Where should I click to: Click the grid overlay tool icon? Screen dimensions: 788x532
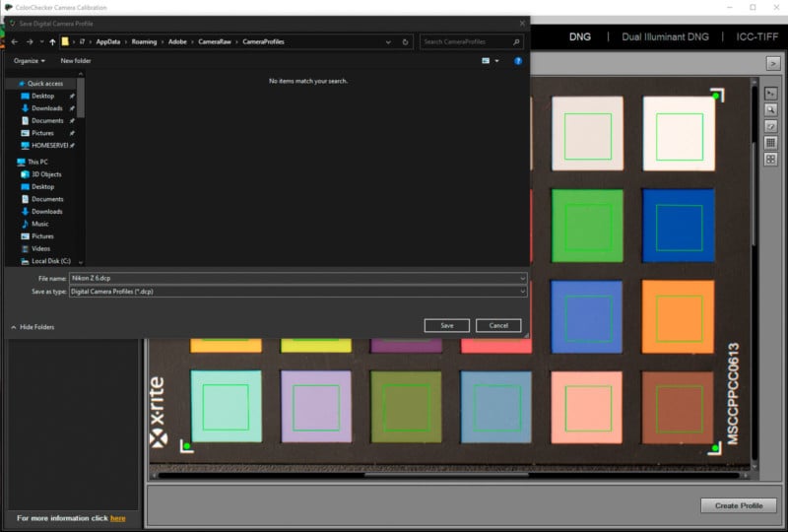pyautogui.click(x=771, y=143)
